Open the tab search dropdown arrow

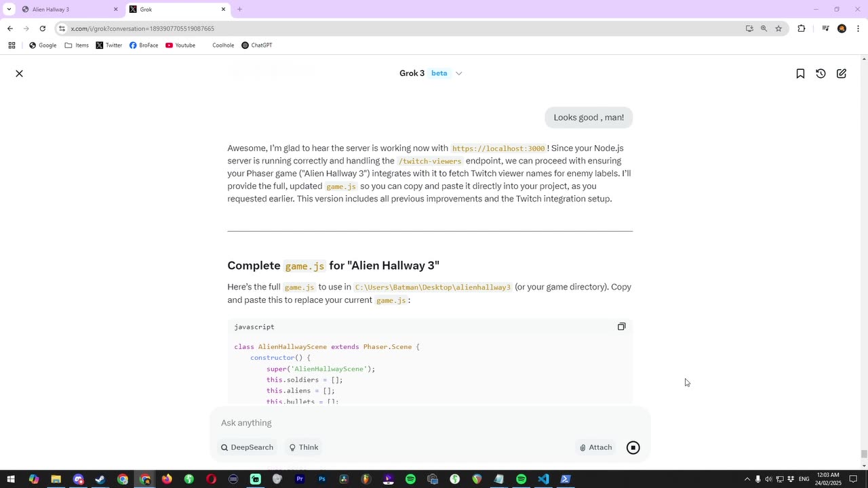(9, 9)
